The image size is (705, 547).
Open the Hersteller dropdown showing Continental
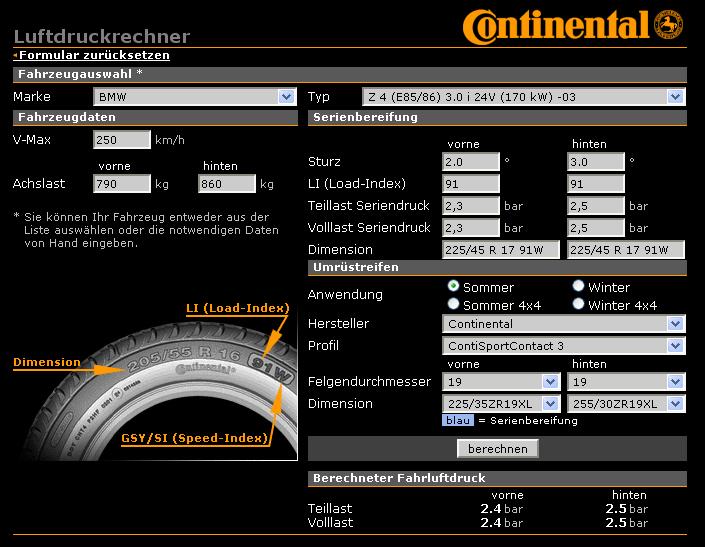pyautogui.click(x=564, y=324)
